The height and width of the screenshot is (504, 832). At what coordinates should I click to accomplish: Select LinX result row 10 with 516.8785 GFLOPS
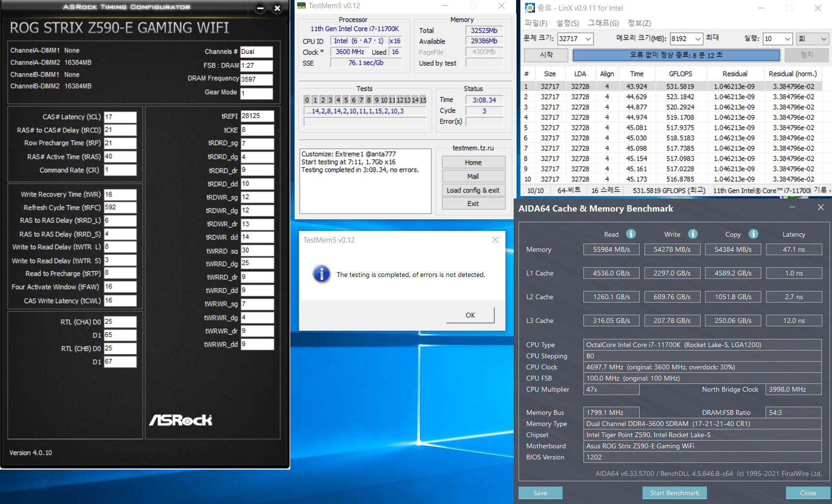(673, 179)
